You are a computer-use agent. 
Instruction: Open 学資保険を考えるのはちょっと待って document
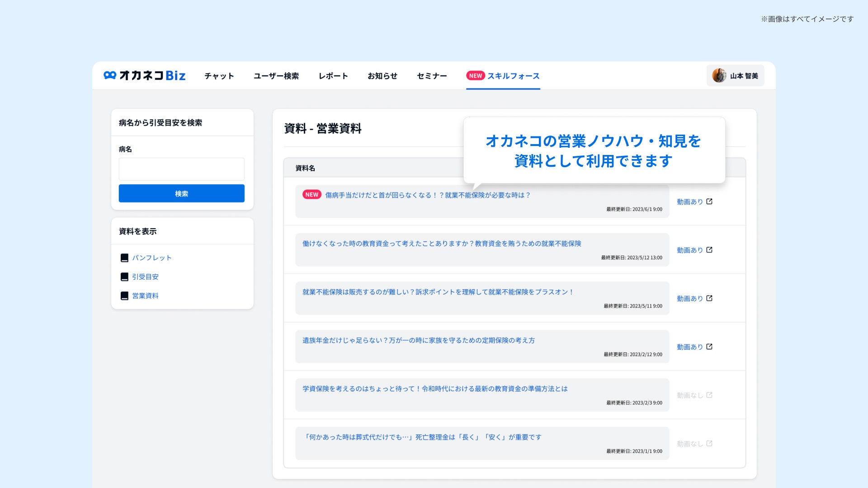[434, 389]
